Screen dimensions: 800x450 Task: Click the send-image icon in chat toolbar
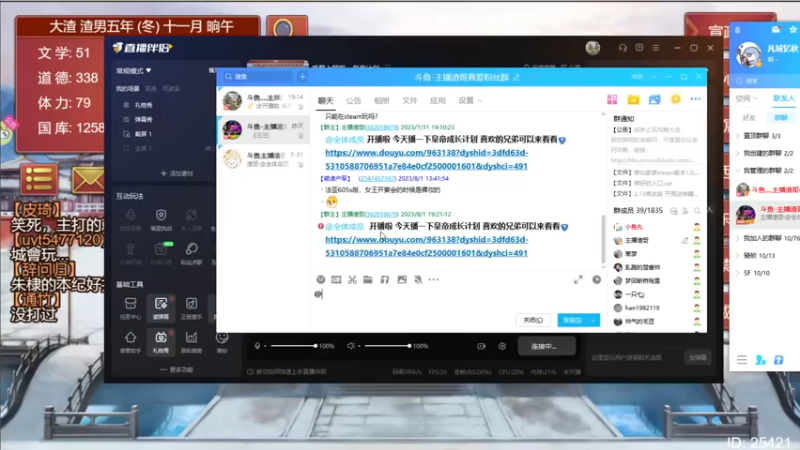tap(402, 280)
